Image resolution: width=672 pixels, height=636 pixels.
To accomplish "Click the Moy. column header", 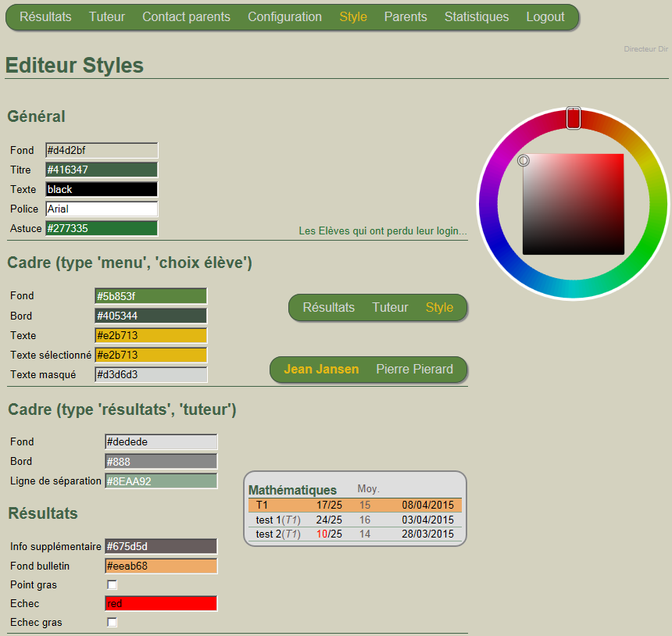I will click(x=369, y=489).
